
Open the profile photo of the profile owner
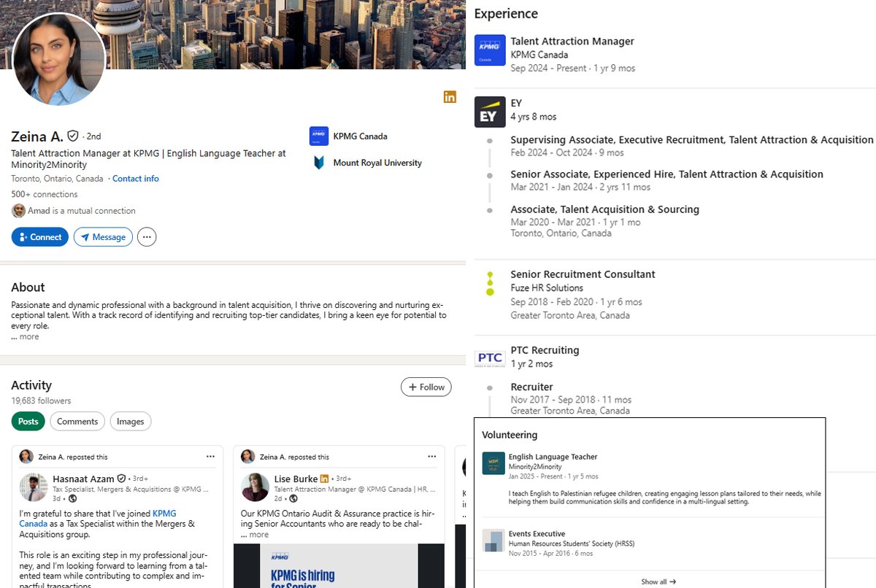[60, 60]
